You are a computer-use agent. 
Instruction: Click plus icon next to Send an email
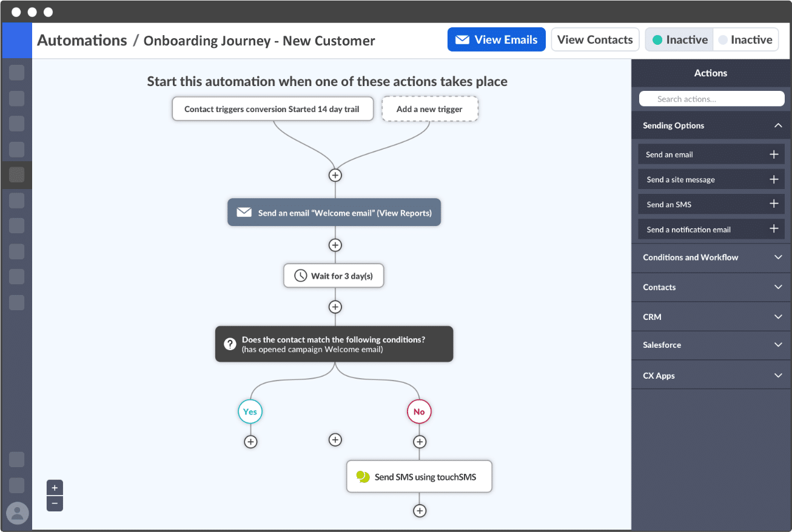coord(773,155)
